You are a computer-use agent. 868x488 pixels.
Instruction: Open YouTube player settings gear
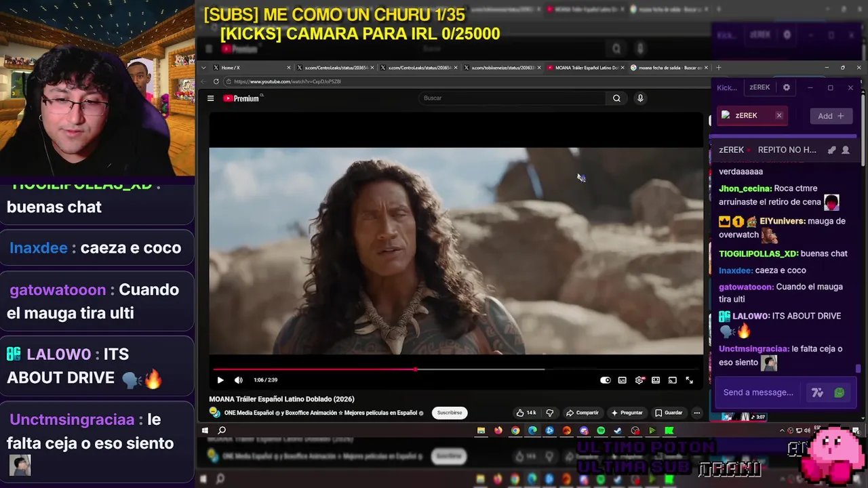[x=639, y=380]
